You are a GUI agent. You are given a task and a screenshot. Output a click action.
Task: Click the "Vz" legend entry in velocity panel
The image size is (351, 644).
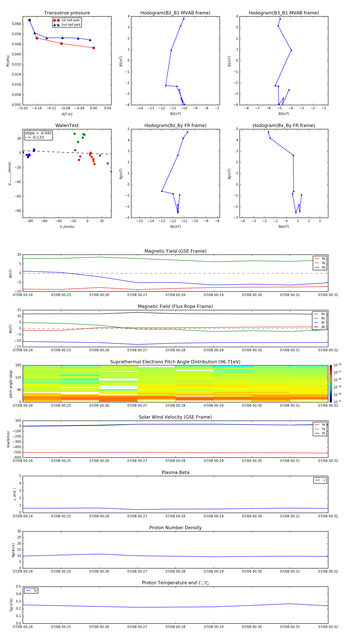[x=320, y=433]
